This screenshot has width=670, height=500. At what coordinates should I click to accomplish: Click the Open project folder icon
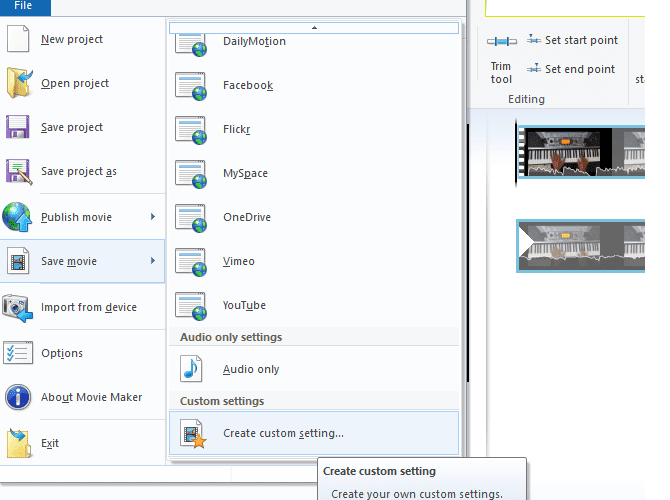click(19, 83)
